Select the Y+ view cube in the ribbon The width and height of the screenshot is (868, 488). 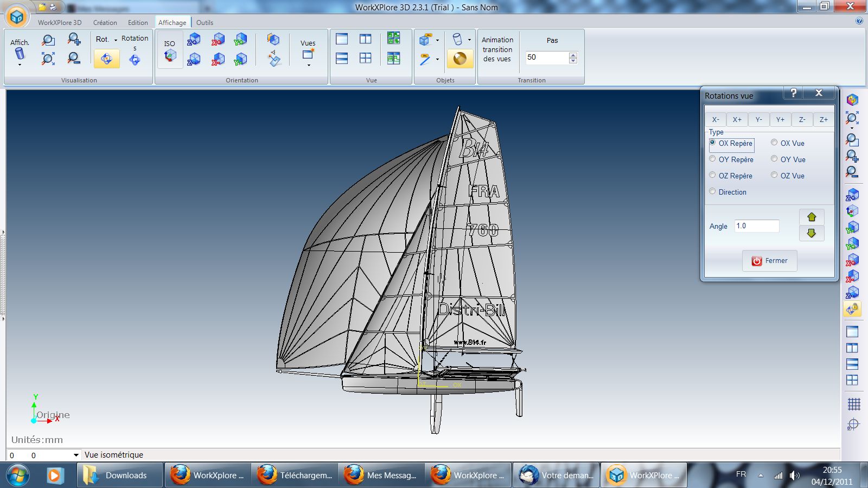click(240, 40)
